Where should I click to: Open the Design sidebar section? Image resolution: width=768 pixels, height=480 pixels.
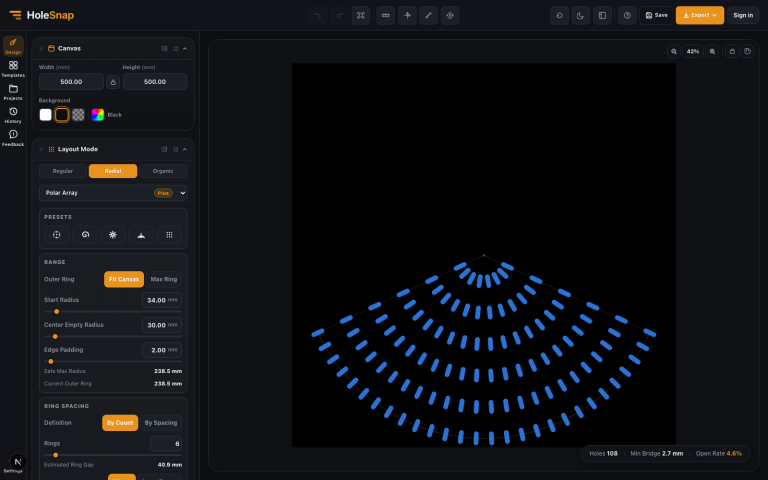pos(13,46)
